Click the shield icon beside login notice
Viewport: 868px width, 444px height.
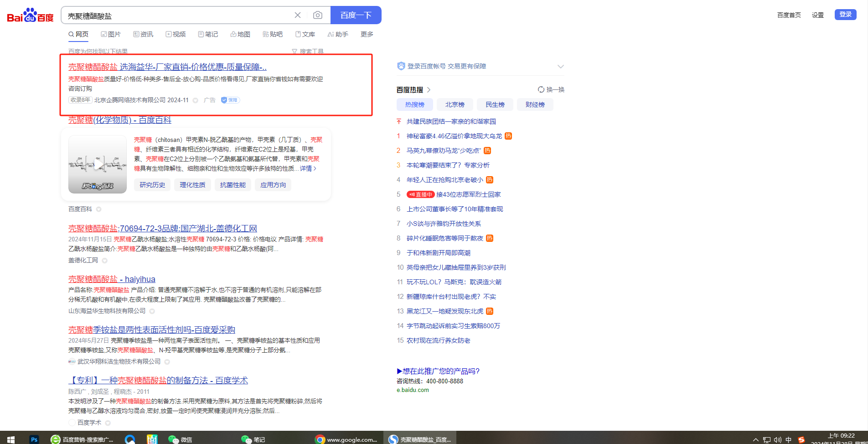[x=401, y=66]
